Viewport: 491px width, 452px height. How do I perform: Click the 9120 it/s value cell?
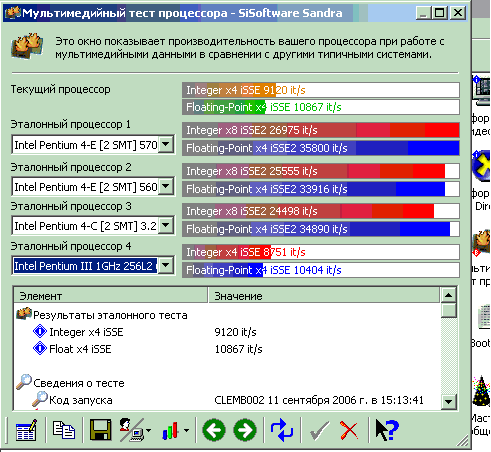point(235,332)
